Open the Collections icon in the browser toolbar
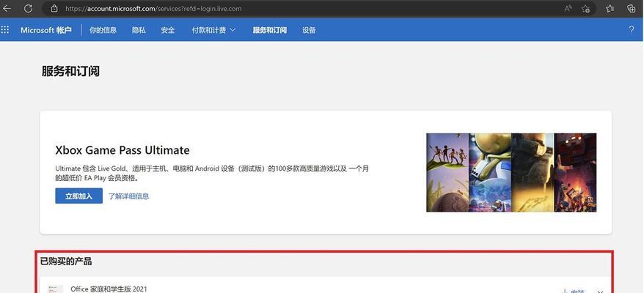This screenshot has width=644, height=293. [x=632, y=8]
